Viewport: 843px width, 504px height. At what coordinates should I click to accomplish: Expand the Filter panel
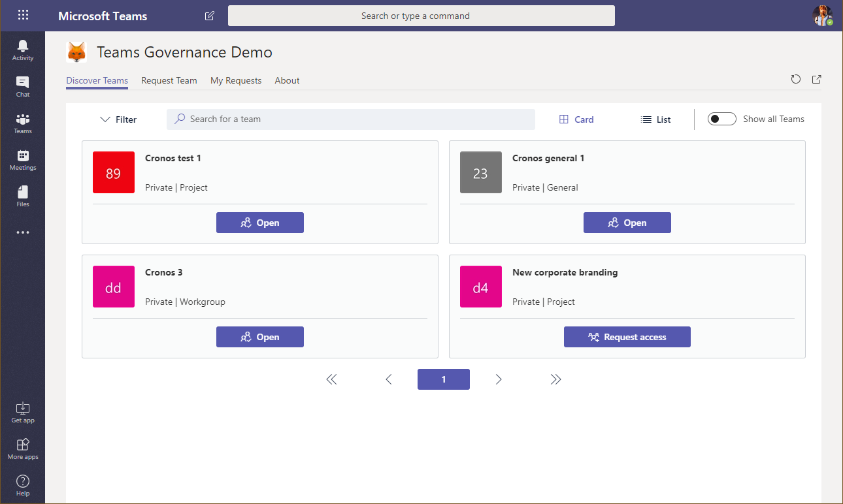tap(118, 119)
